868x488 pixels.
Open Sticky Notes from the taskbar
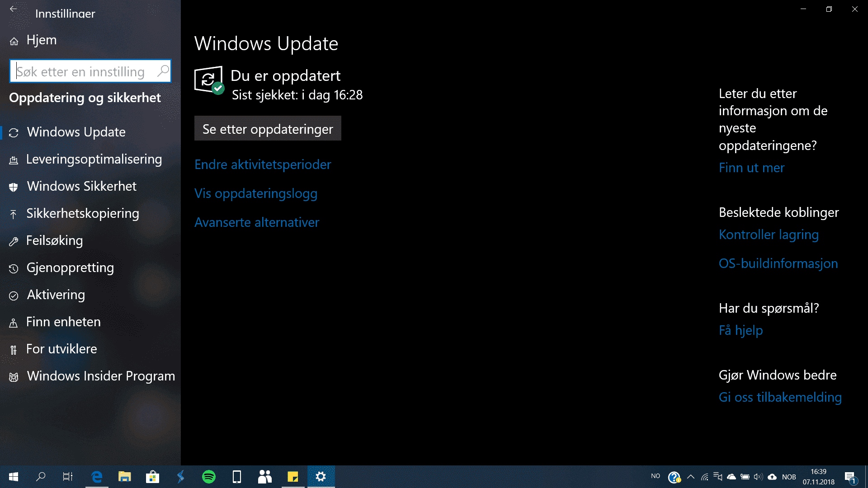(293, 477)
